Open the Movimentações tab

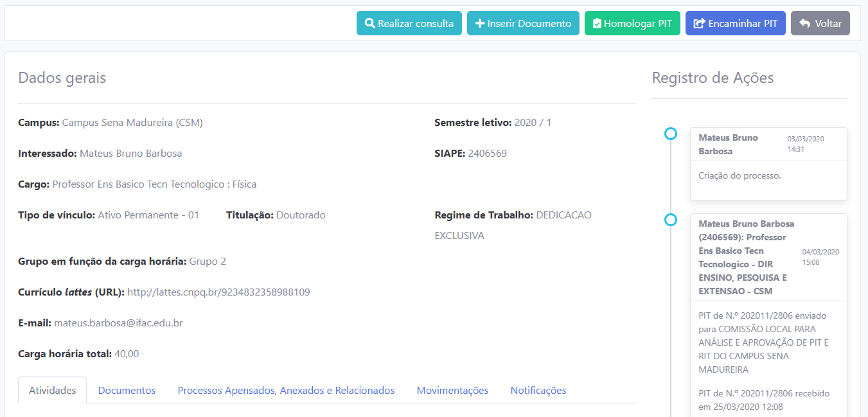pyautogui.click(x=452, y=391)
